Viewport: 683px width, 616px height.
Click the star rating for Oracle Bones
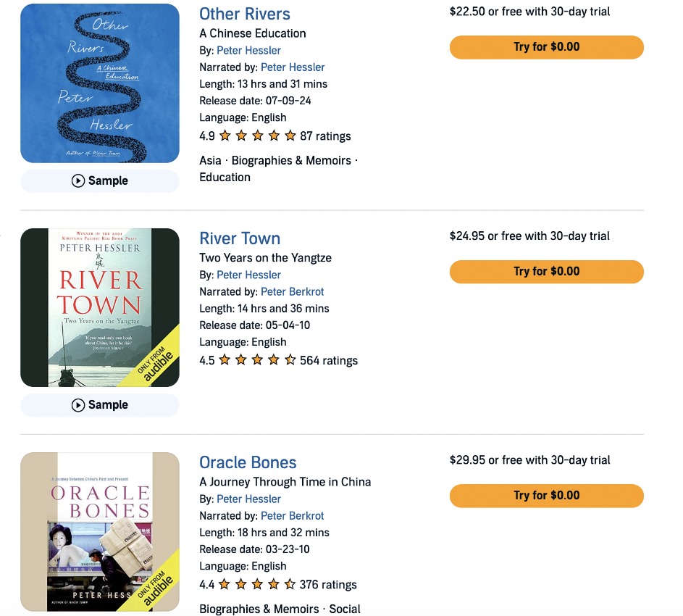(x=258, y=584)
